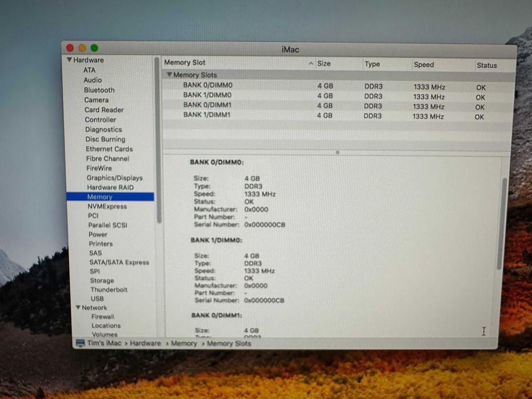Click Hardware in the path bar
532x399 pixels.
click(145, 343)
